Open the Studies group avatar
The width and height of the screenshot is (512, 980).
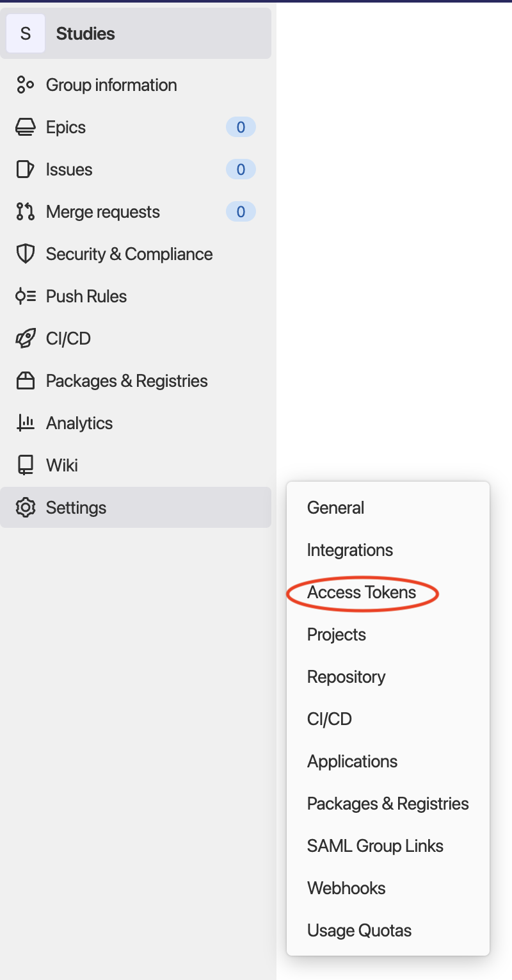pos(26,33)
